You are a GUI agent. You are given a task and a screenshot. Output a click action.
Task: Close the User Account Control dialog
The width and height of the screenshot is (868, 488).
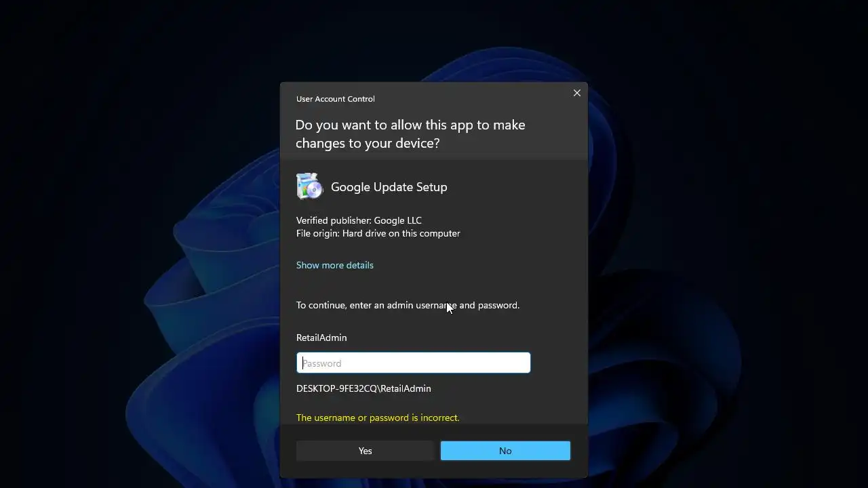577,93
